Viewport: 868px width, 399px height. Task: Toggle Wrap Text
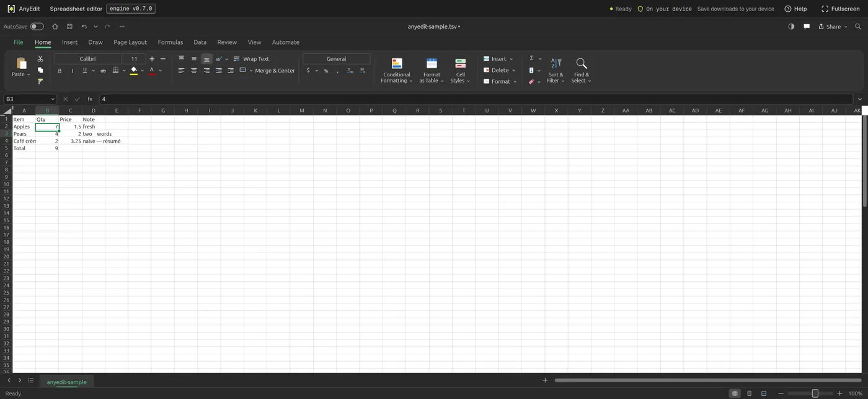click(251, 59)
